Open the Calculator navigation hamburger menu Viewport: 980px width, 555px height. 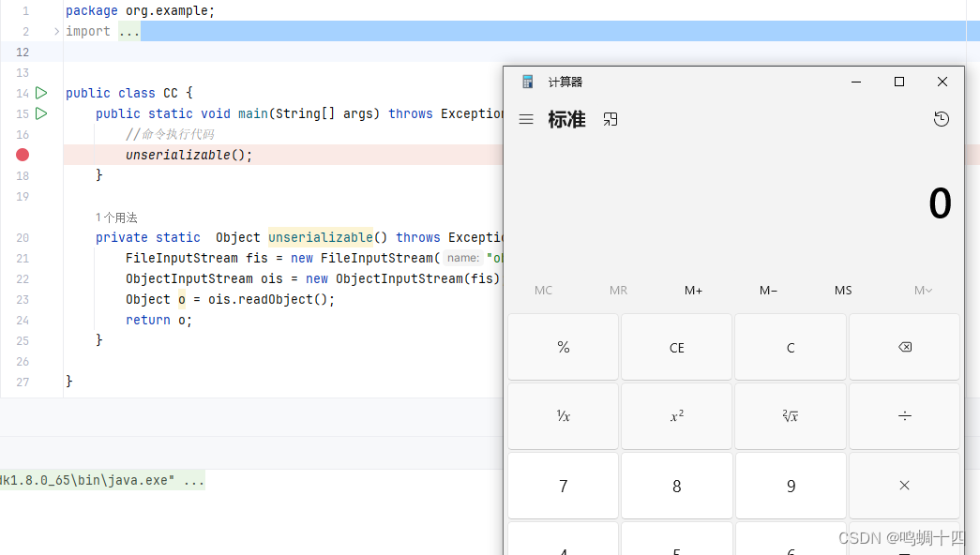[x=526, y=119]
